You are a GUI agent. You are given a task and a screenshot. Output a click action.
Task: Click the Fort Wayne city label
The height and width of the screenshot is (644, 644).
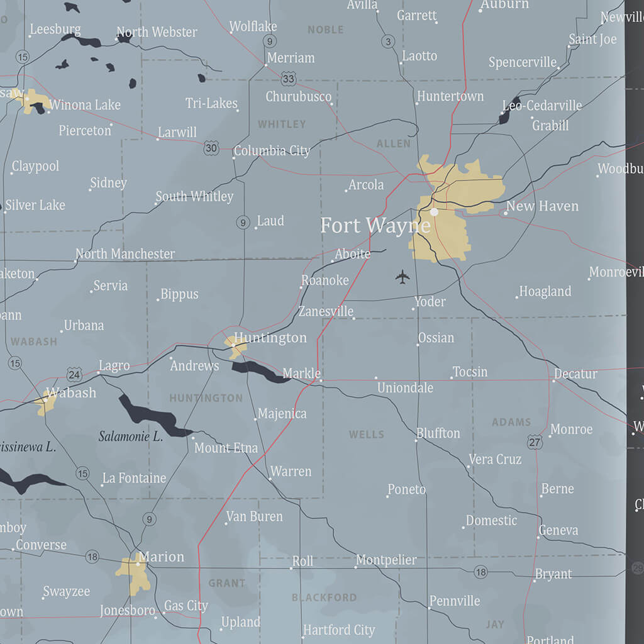click(x=375, y=225)
